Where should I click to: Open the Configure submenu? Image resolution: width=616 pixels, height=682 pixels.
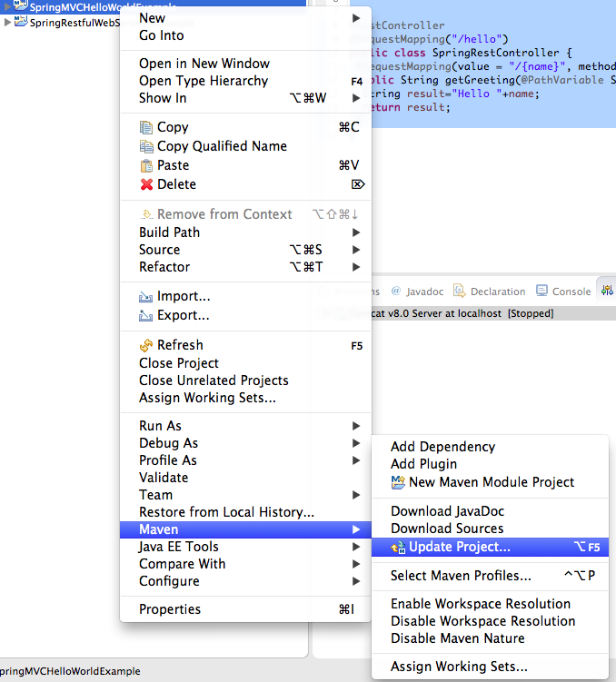point(245,581)
